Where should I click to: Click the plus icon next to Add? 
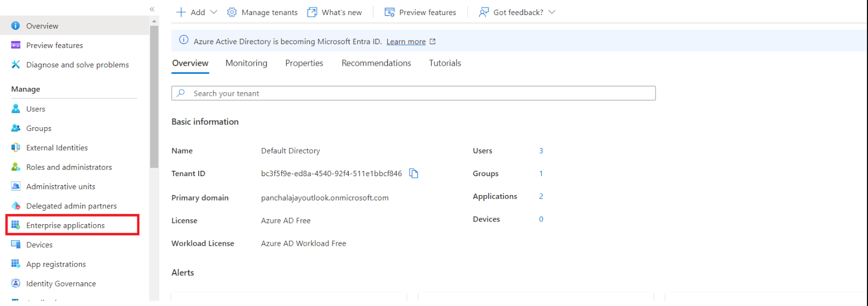pyautogui.click(x=181, y=12)
